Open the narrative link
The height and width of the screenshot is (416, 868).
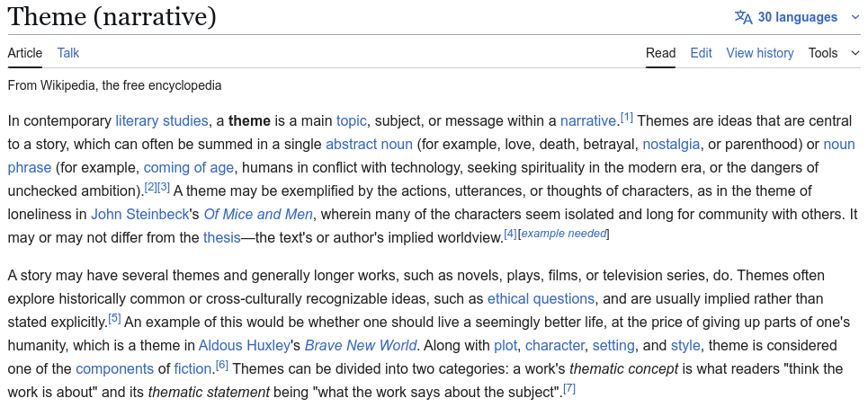(588, 121)
